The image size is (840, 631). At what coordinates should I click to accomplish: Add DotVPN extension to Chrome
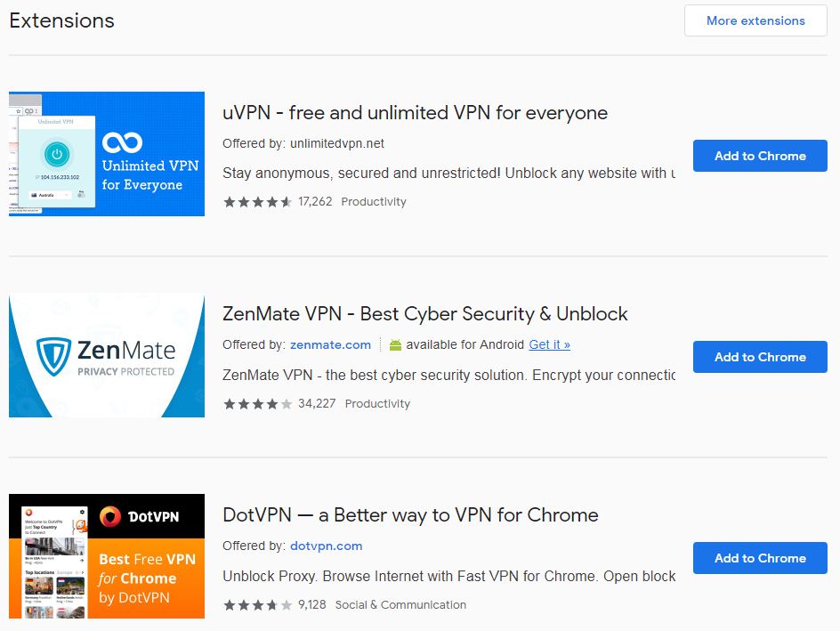tap(760, 558)
